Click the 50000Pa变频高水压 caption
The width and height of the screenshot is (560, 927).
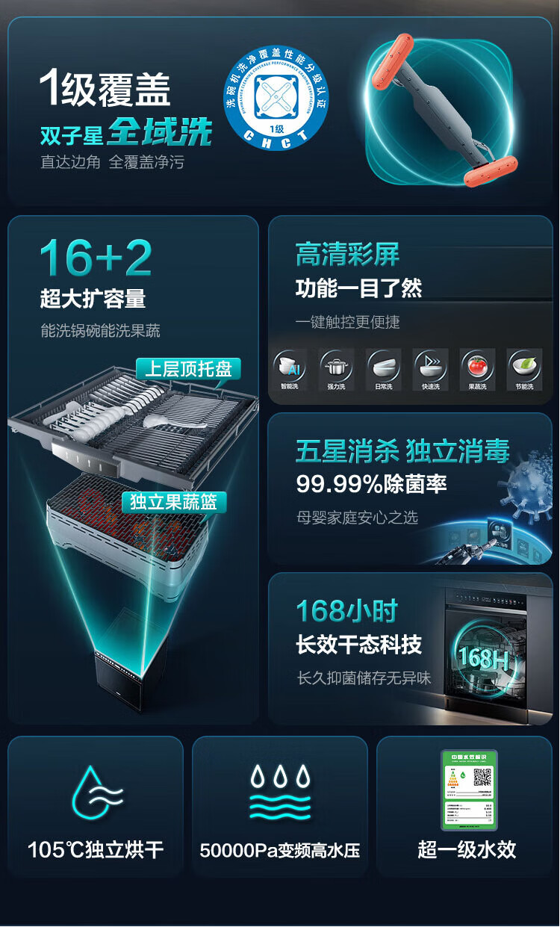pos(280,850)
